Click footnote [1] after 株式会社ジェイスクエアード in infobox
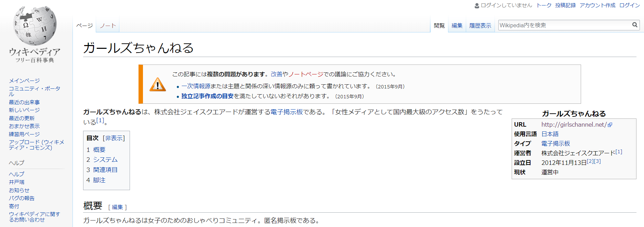This screenshot has width=644, height=227. pos(619,152)
